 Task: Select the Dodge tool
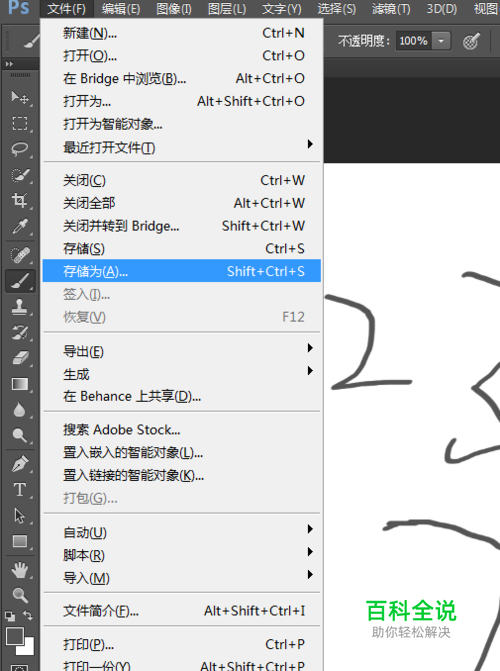20,436
